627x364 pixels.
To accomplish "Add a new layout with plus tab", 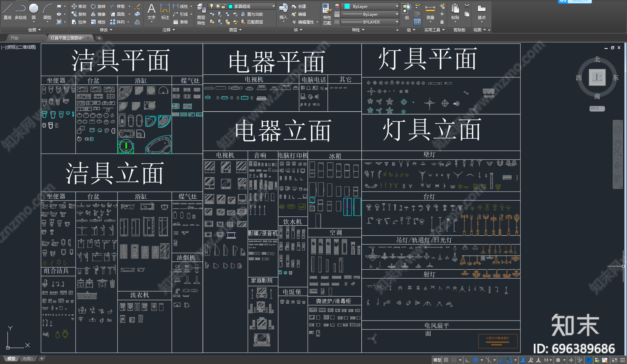I will (x=42, y=359).
